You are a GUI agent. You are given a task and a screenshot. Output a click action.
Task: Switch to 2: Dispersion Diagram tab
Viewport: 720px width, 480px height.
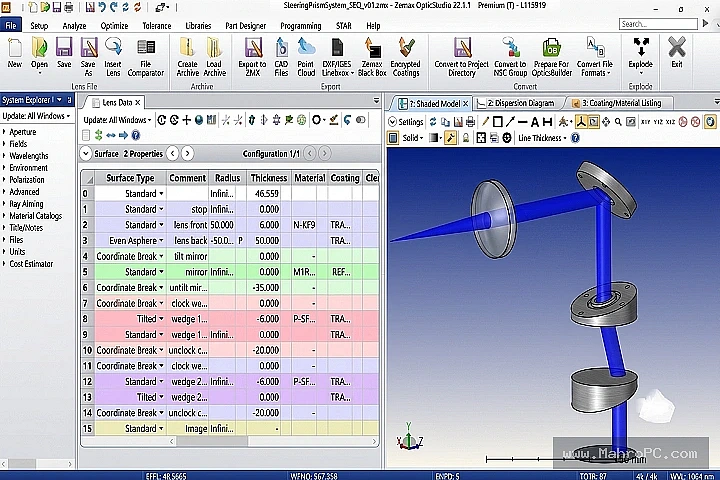(520, 103)
